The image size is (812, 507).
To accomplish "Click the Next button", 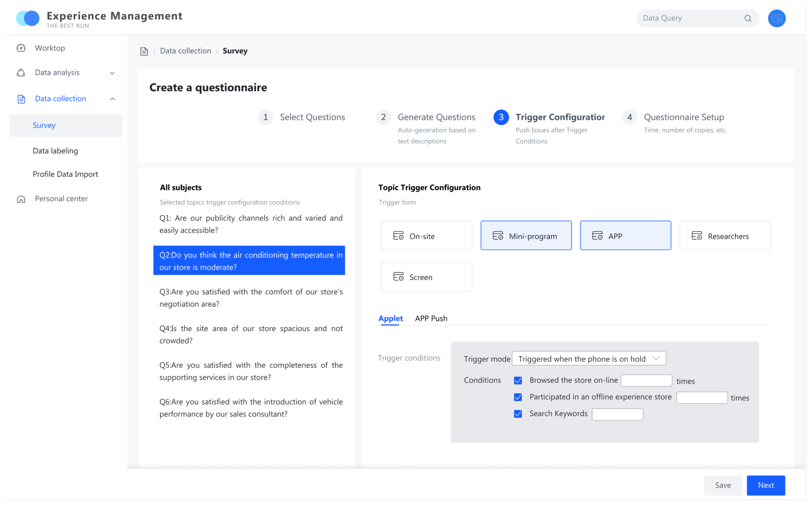I will point(765,485).
